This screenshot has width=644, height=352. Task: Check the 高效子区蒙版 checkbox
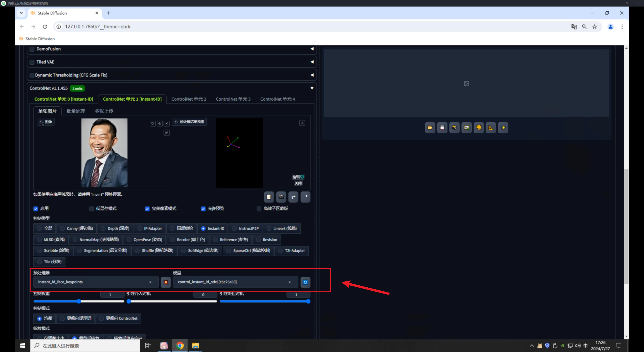pyautogui.click(x=259, y=209)
